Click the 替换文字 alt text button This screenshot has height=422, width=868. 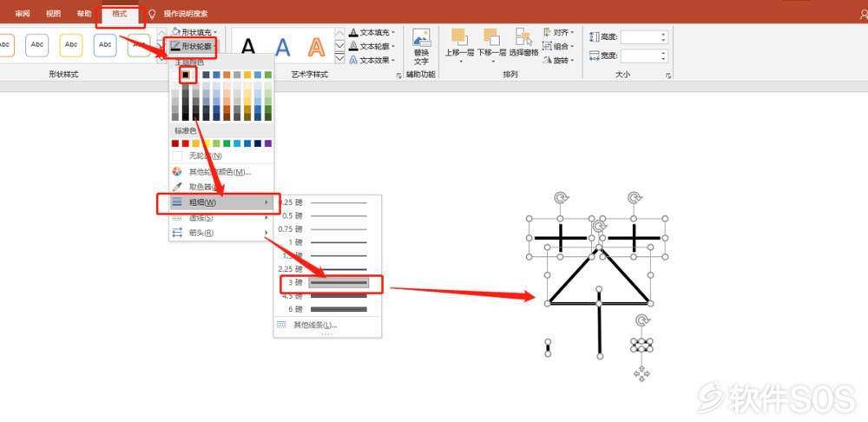pos(421,47)
